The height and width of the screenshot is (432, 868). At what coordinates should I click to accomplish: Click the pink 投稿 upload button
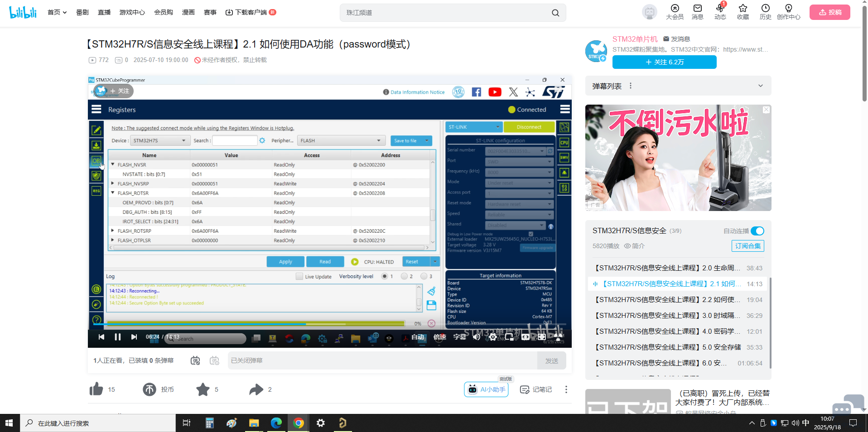coord(830,12)
